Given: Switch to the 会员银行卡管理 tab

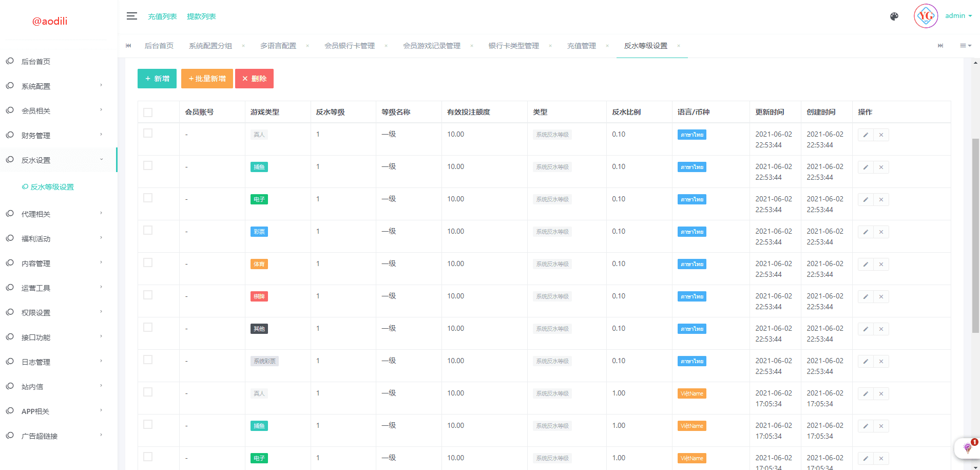Looking at the screenshot, I should (349, 46).
